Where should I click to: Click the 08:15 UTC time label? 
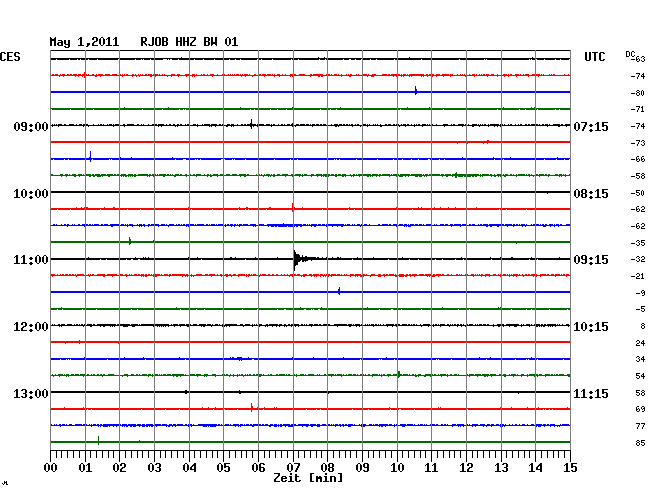coord(591,194)
